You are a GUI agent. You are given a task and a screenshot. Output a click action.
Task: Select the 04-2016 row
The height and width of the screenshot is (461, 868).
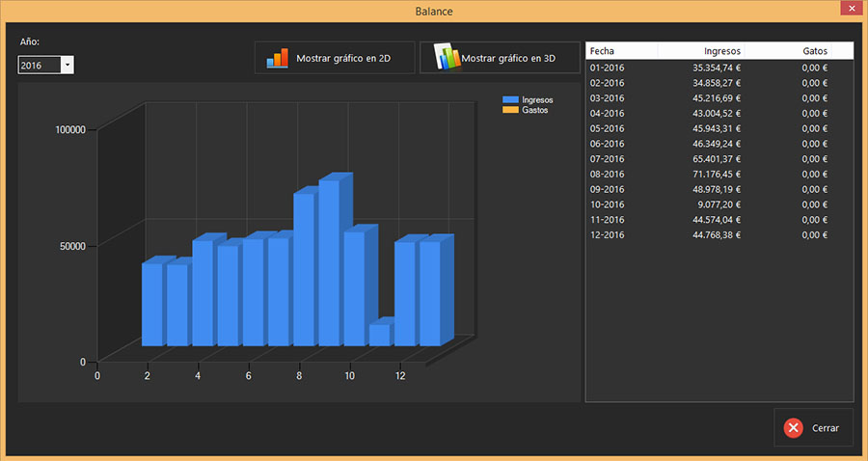click(719, 114)
